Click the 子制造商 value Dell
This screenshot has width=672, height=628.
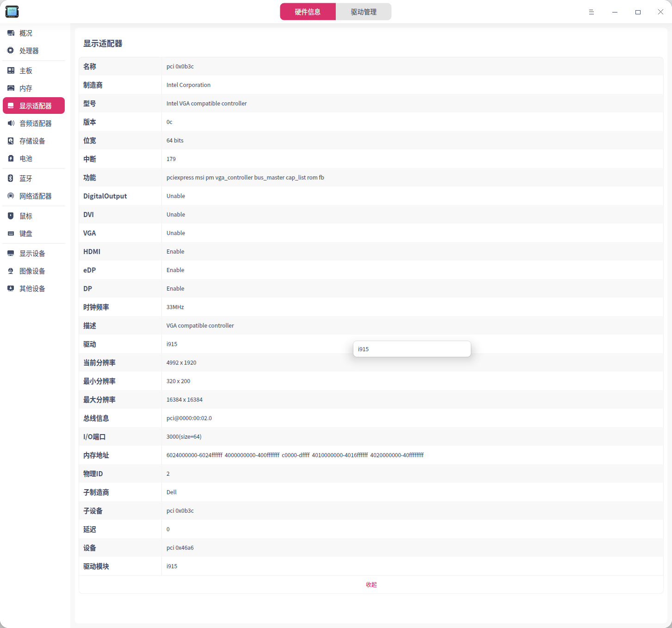[172, 492]
